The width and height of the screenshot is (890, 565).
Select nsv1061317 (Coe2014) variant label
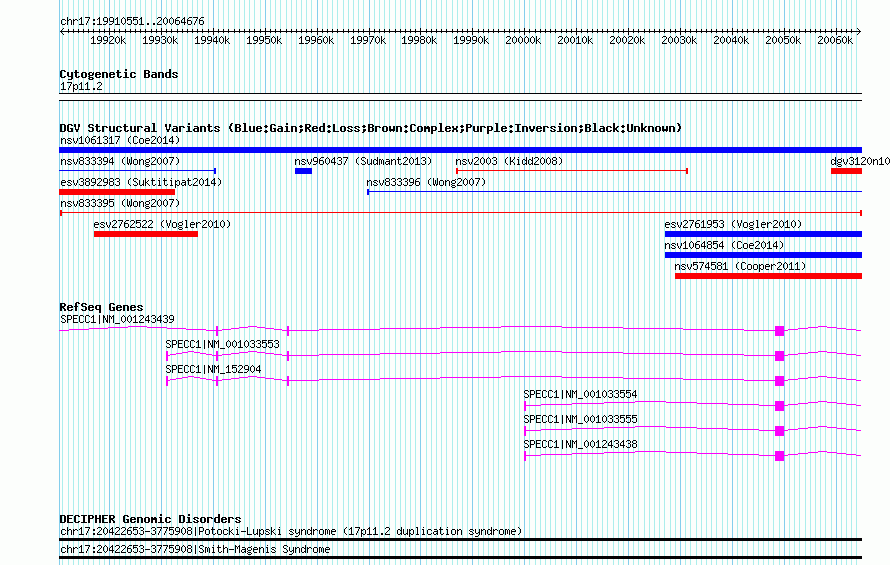tap(120, 140)
